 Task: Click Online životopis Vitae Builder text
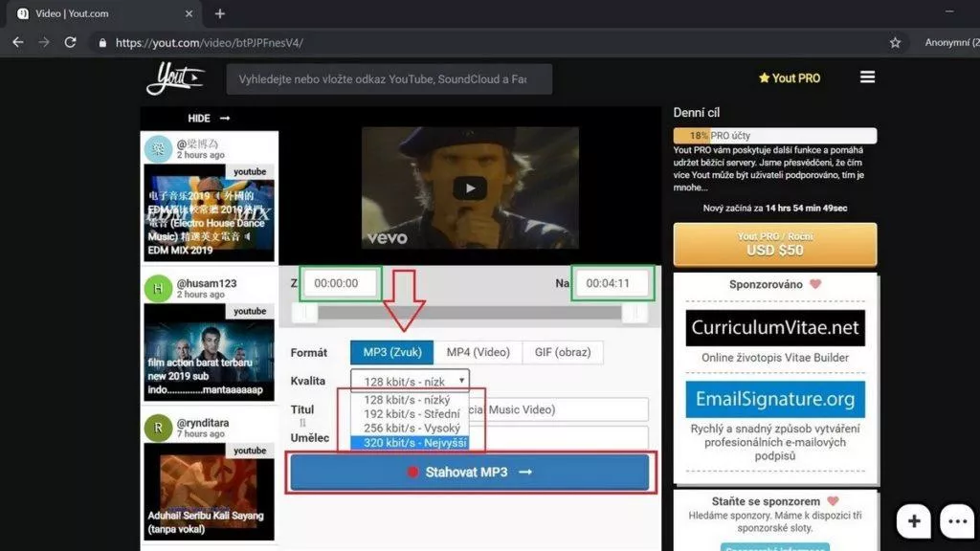click(x=775, y=358)
